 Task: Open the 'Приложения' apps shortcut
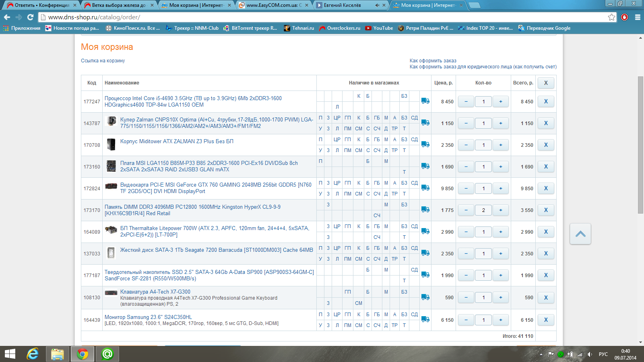(22, 28)
